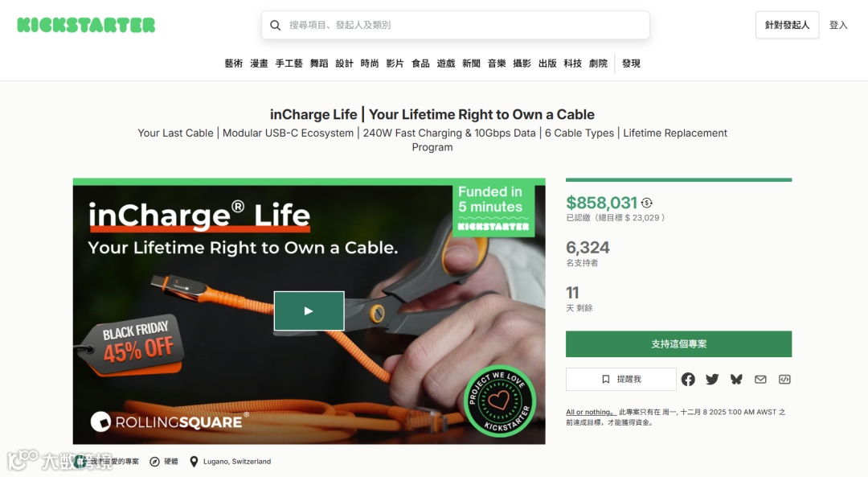Click the Kickstarter logo
Viewport: 868px width, 477px height.
coord(86,25)
